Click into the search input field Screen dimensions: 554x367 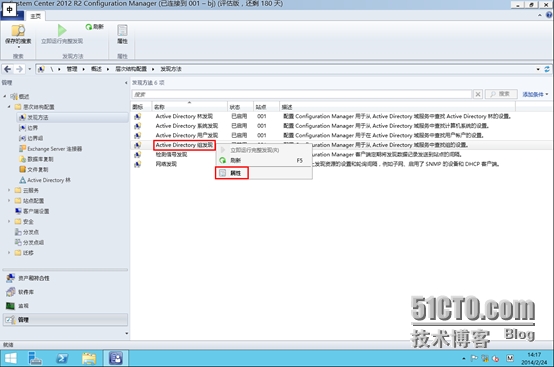click(x=302, y=94)
